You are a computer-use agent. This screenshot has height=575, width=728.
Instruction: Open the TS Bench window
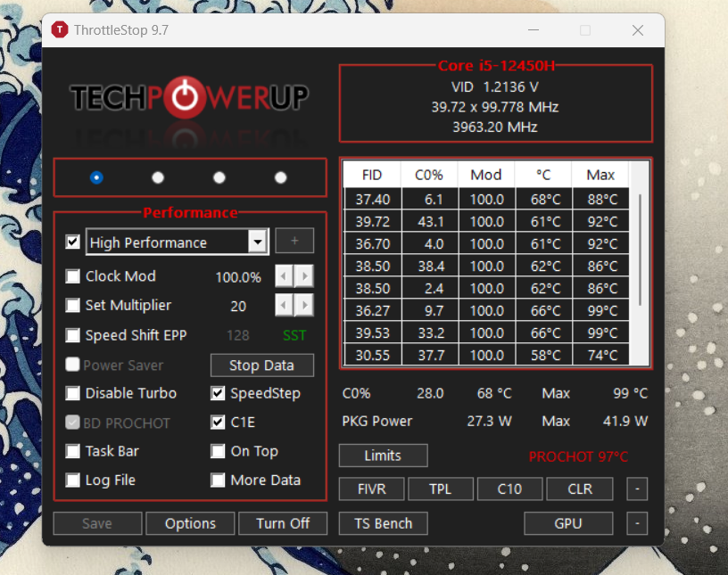(x=384, y=523)
